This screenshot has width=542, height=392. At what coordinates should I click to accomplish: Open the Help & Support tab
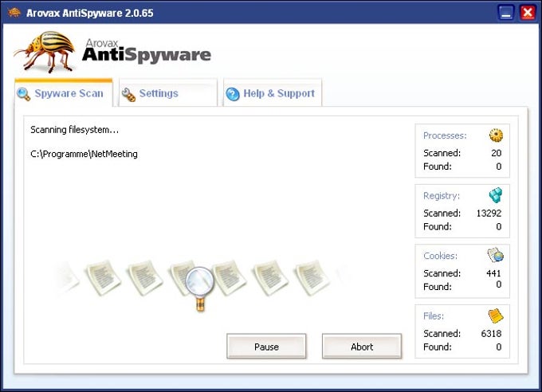[x=273, y=93]
